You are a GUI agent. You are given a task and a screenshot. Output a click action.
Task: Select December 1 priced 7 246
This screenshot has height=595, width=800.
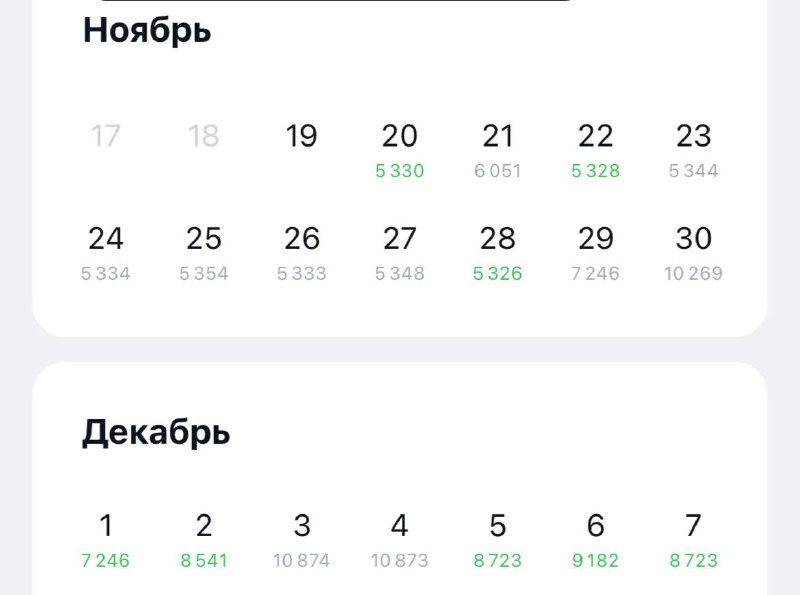106,538
